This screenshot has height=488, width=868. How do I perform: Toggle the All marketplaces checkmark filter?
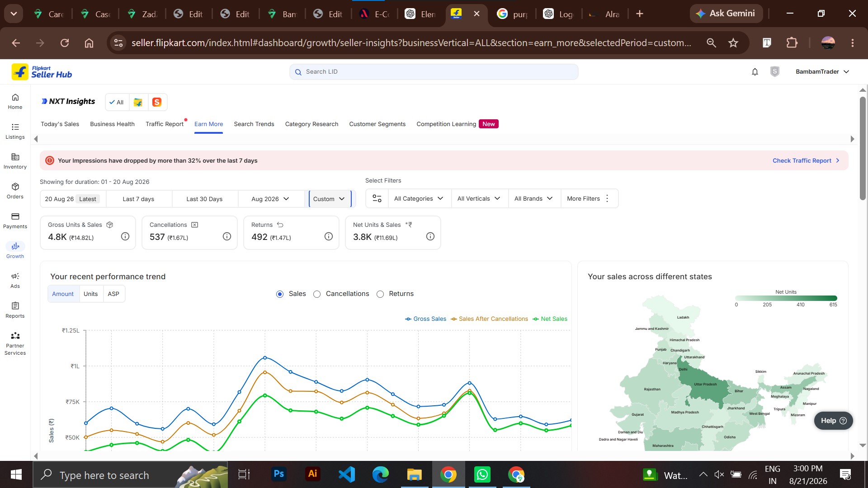(117, 102)
